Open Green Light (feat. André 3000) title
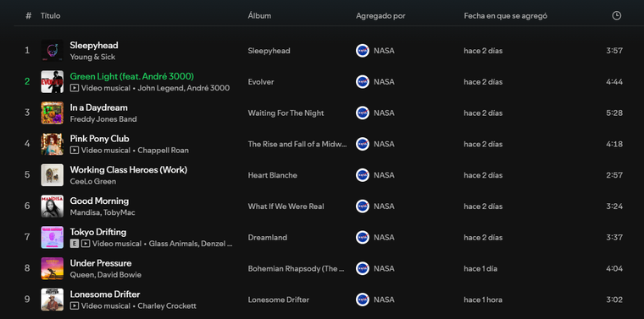The image size is (644, 319). (132, 76)
